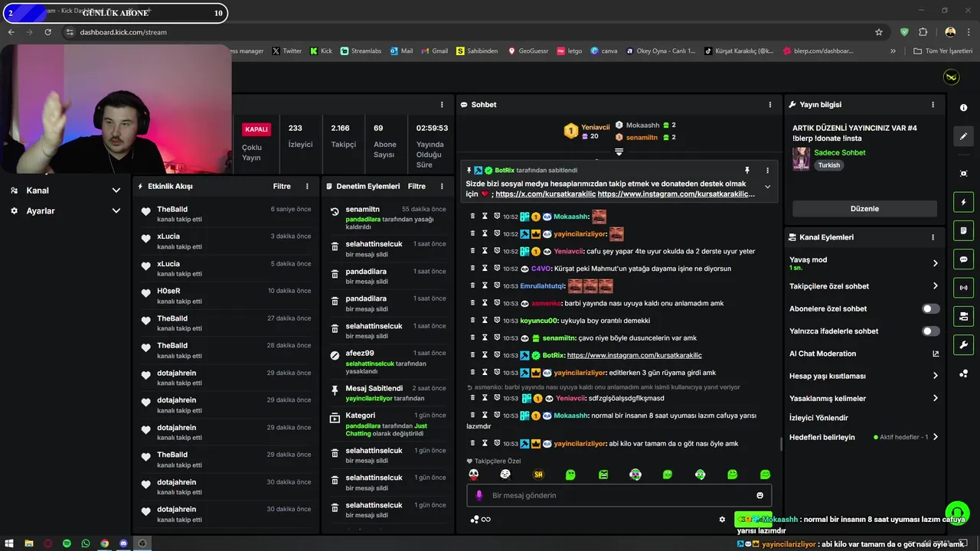Image resolution: width=980 pixels, height=551 pixels.
Task: Open the GeoGuessr bookmark
Action: (x=528, y=51)
